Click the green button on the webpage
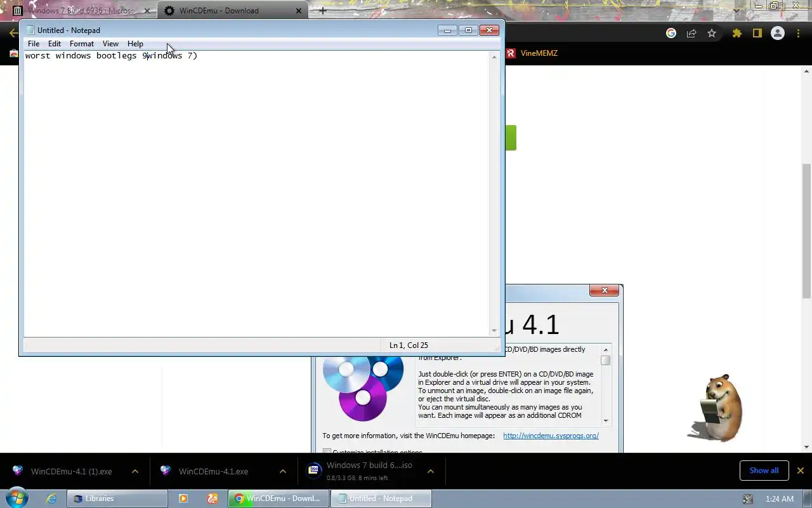This screenshot has width=812, height=508. (511, 138)
